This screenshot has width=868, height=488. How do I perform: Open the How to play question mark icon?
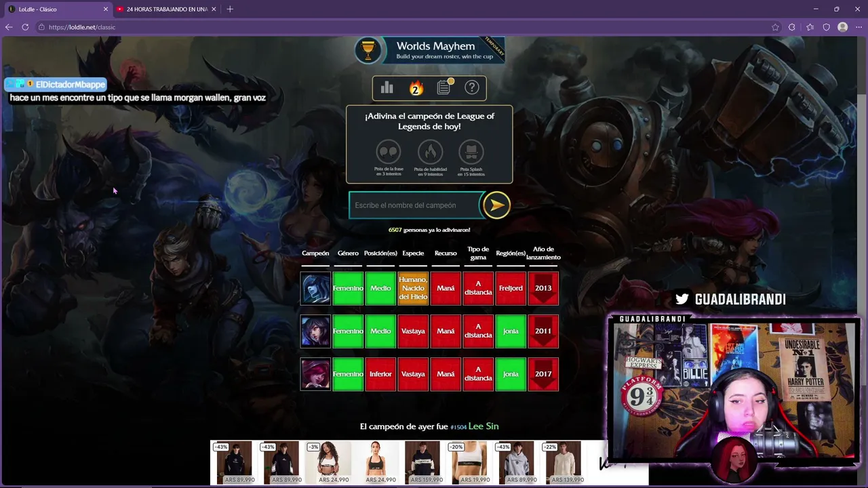472,87
